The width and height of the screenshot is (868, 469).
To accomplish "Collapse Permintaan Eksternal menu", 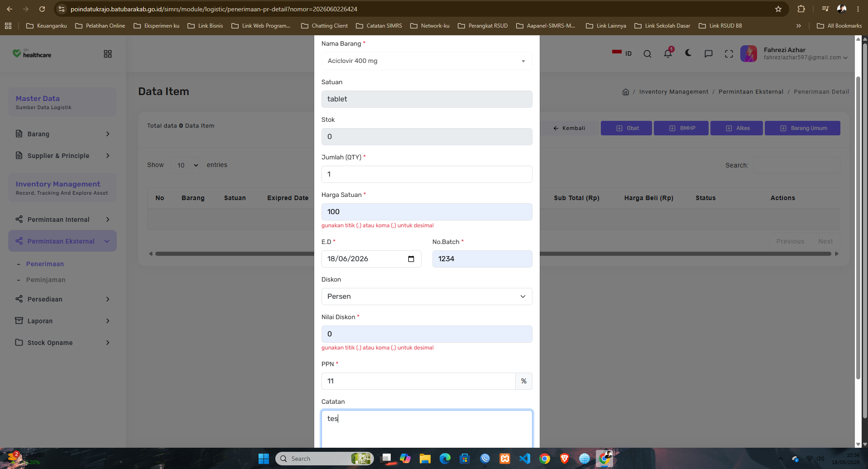I will click(x=62, y=241).
